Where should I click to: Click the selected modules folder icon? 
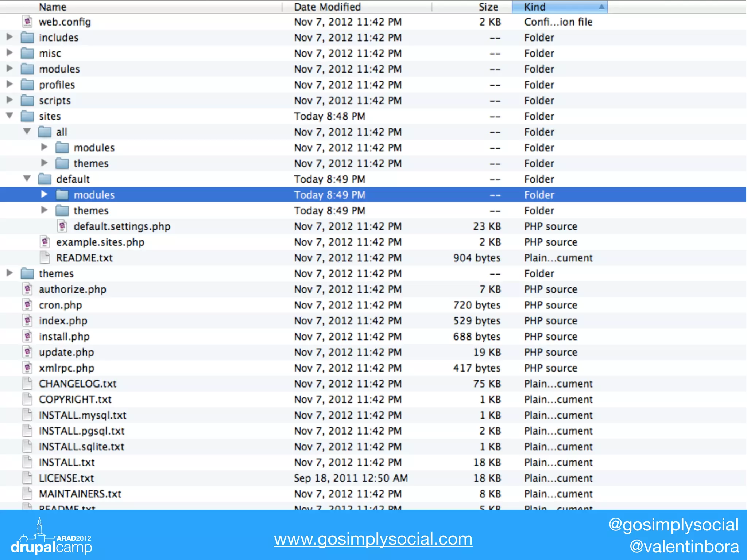pyautogui.click(x=62, y=195)
